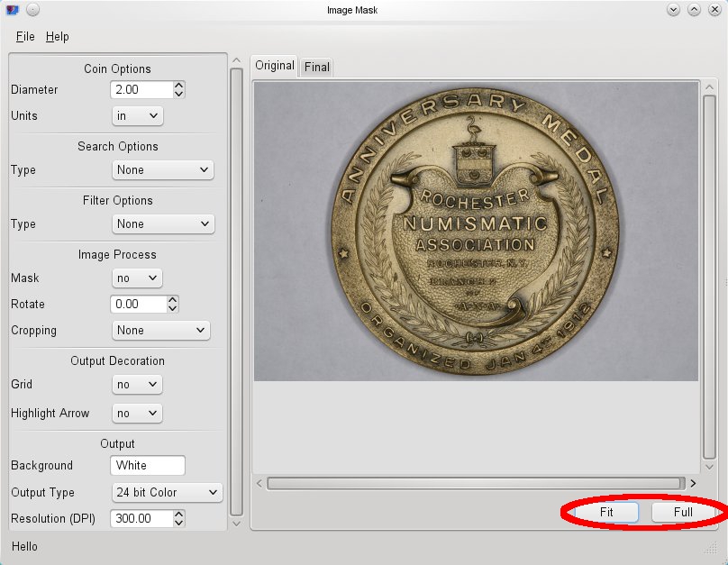Screen dimensions: 728x565
Task: Open the File menu
Action: tap(25, 37)
